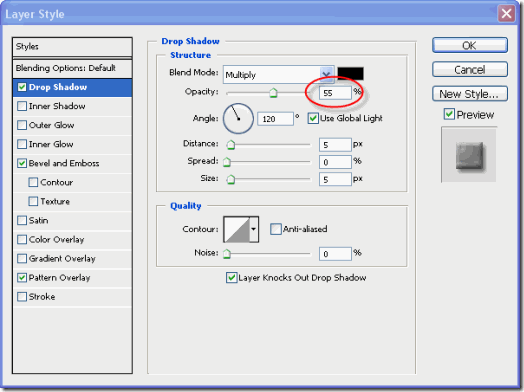Toggle Layer Knocks Out Drop Shadow
524x392 pixels.
[231, 278]
